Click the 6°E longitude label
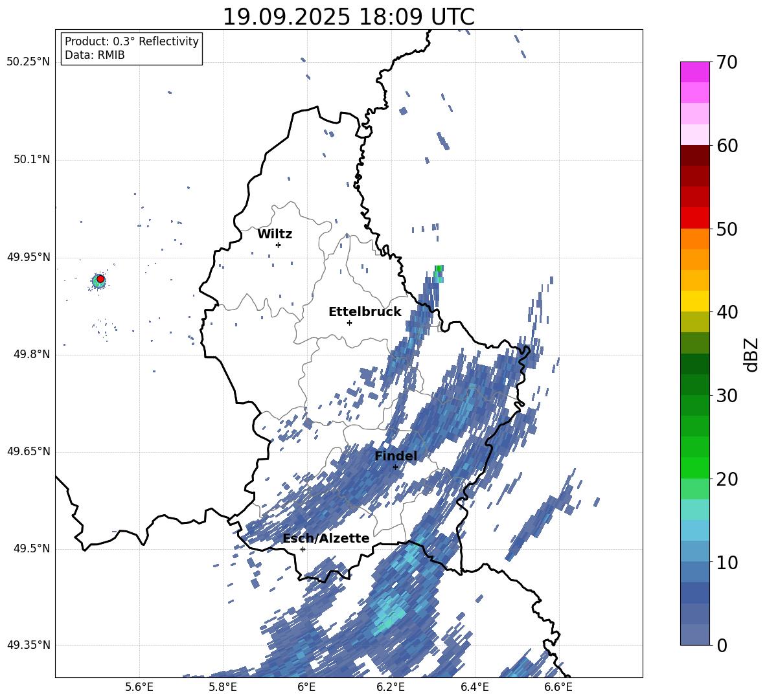767x700 pixels. pos(306,687)
